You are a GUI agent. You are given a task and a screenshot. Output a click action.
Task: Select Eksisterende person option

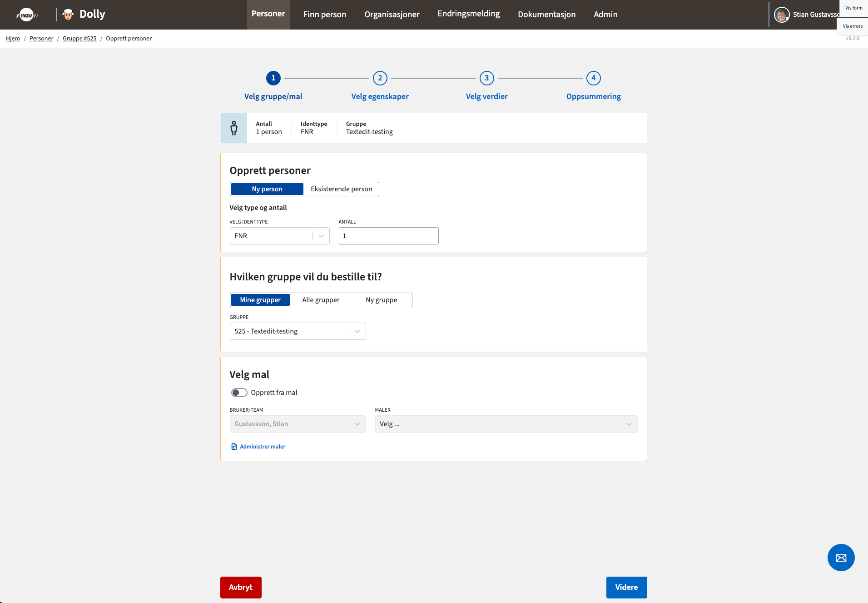coord(341,189)
